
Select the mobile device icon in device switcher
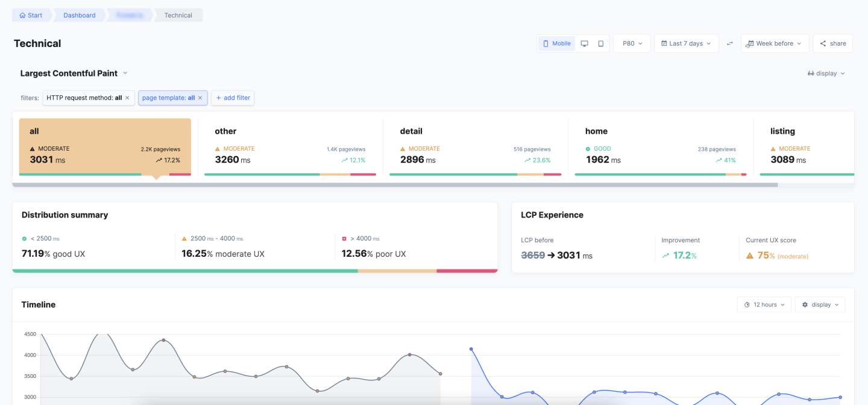coord(546,43)
